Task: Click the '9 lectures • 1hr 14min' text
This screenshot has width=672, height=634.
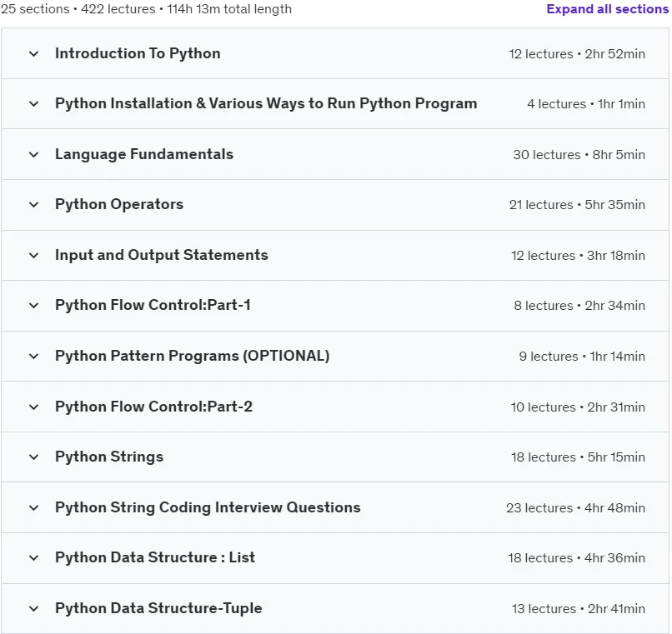Action: coord(582,357)
